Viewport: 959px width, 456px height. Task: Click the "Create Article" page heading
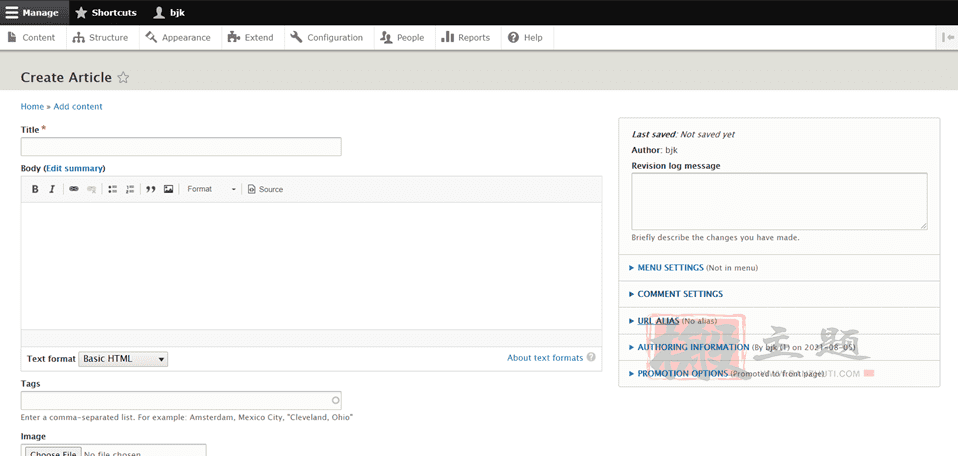tap(66, 78)
